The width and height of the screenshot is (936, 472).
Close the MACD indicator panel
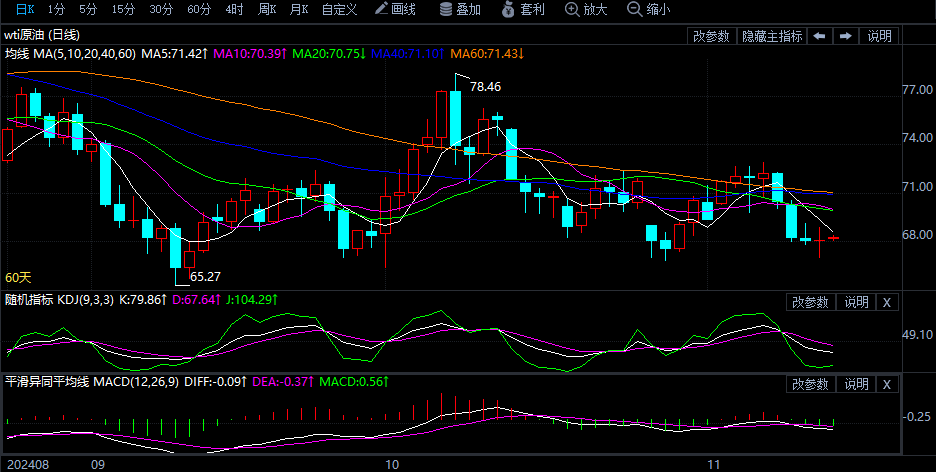coord(887,384)
